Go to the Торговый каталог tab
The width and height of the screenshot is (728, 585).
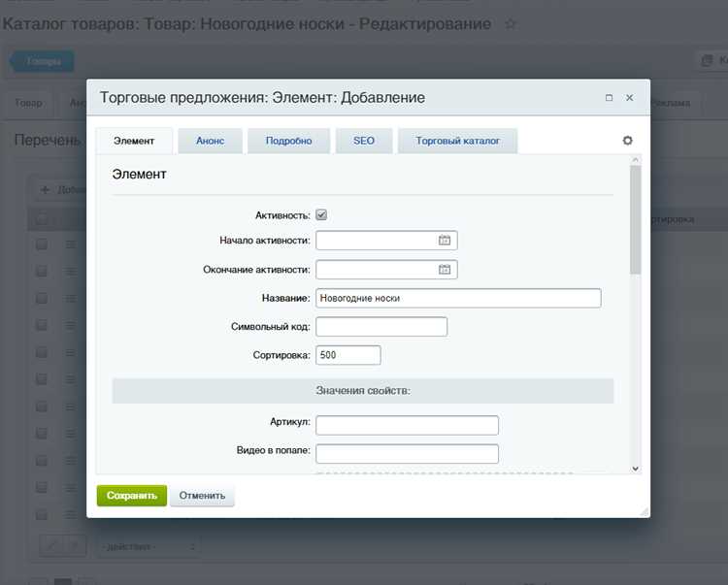[x=457, y=141]
